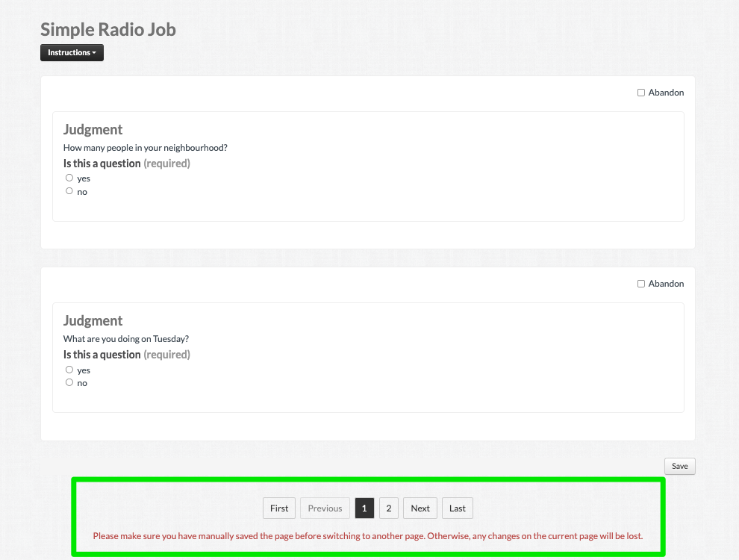Click the text 'What are you doing on Tuesday?'
Image resolution: width=739 pixels, height=560 pixels.
[126, 339]
